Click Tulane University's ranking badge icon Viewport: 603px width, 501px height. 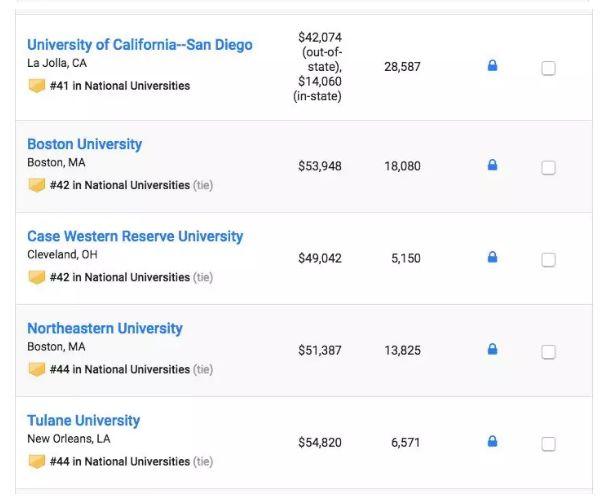[x=37, y=461]
